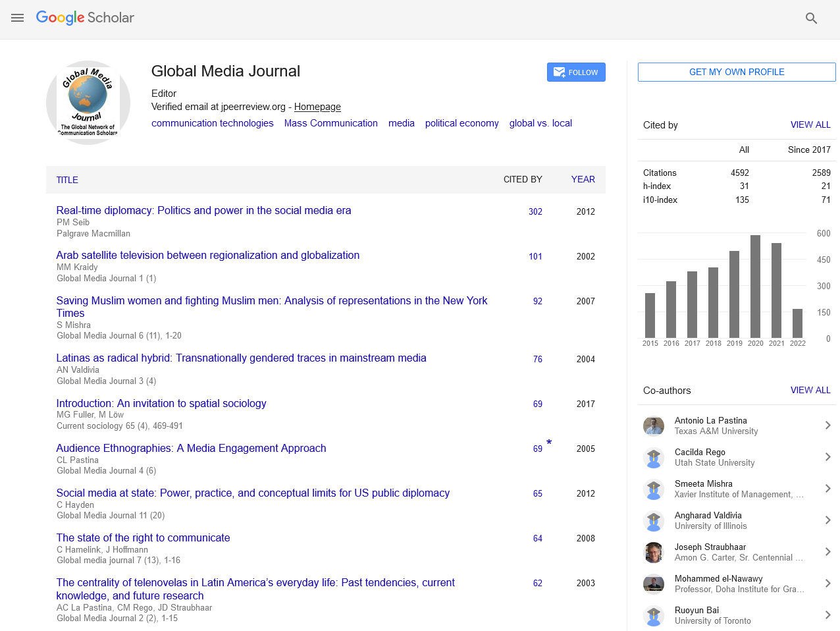This screenshot has width=840, height=631.
Task: Expand Angharad Valdivia co-author chevron
Action: (827, 520)
